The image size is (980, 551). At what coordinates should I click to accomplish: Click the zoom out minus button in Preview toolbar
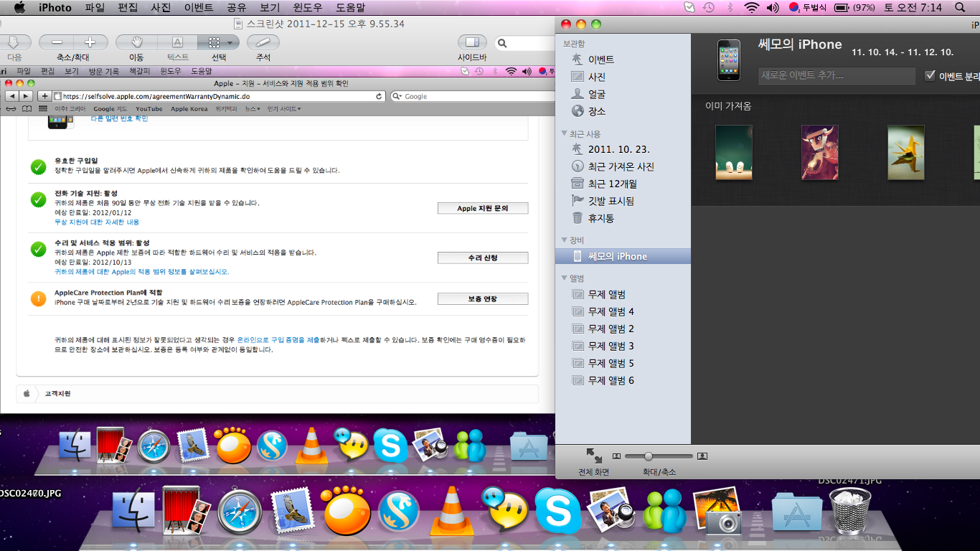tap(57, 42)
